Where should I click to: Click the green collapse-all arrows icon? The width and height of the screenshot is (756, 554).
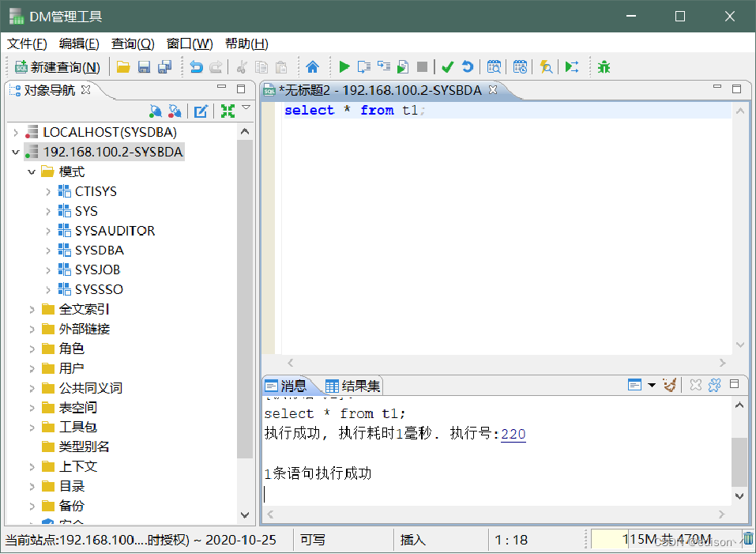(228, 111)
